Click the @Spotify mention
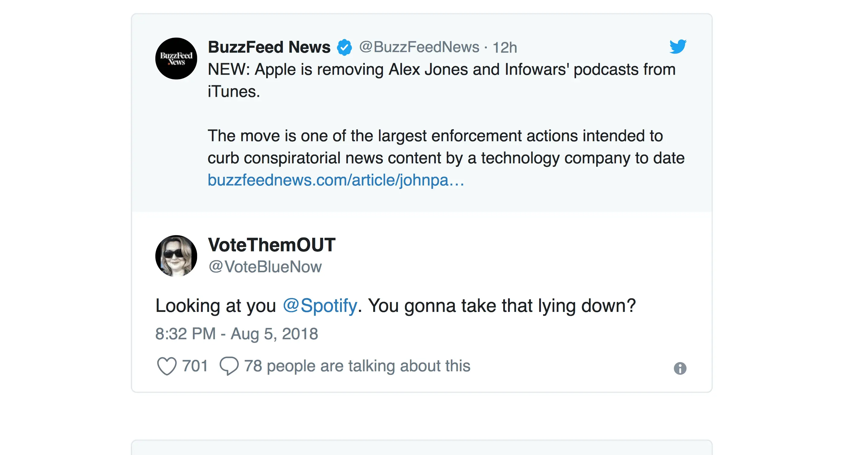This screenshot has width=868, height=455. point(320,306)
